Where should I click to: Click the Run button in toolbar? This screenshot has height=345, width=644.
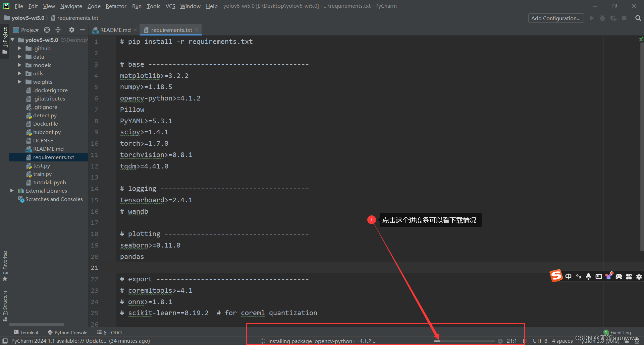592,18
